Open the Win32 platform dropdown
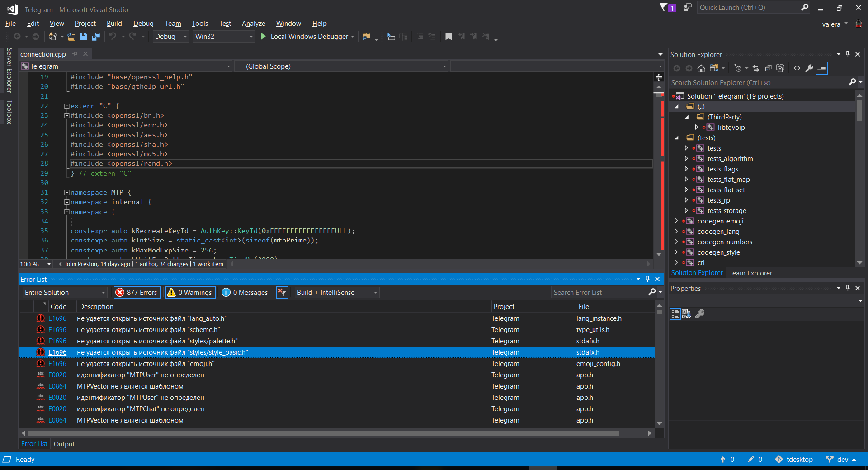 click(250, 37)
